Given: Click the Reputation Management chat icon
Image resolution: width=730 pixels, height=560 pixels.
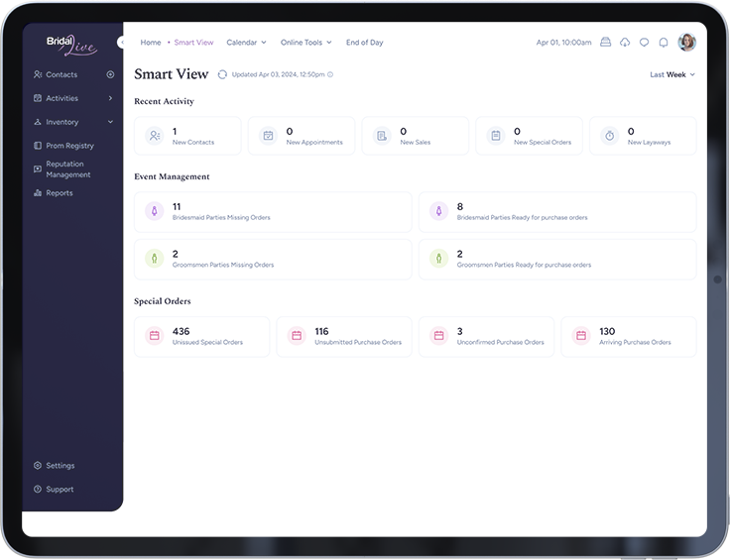Looking at the screenshot, I should pyautogui.click(x=38, y=169).
